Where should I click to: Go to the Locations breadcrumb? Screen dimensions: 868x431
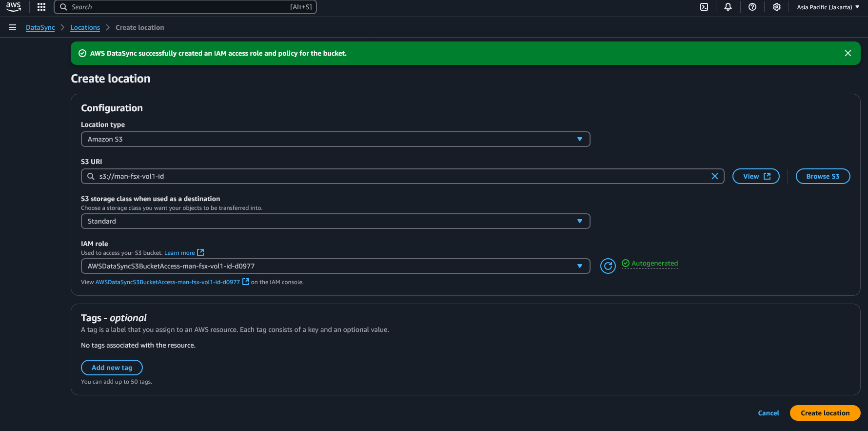[85, 27]
